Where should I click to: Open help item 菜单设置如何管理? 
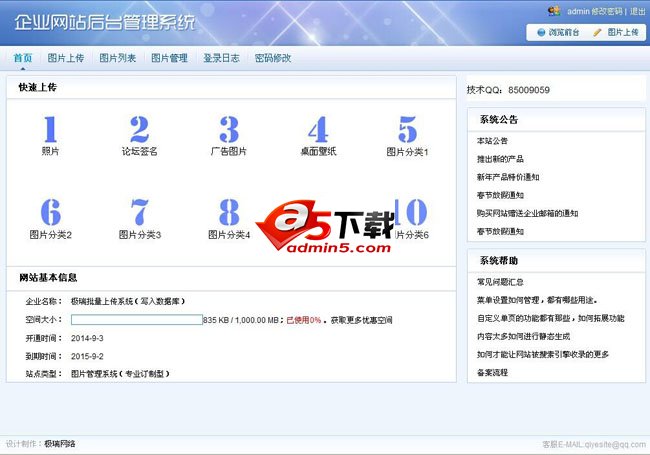point(537,300)
